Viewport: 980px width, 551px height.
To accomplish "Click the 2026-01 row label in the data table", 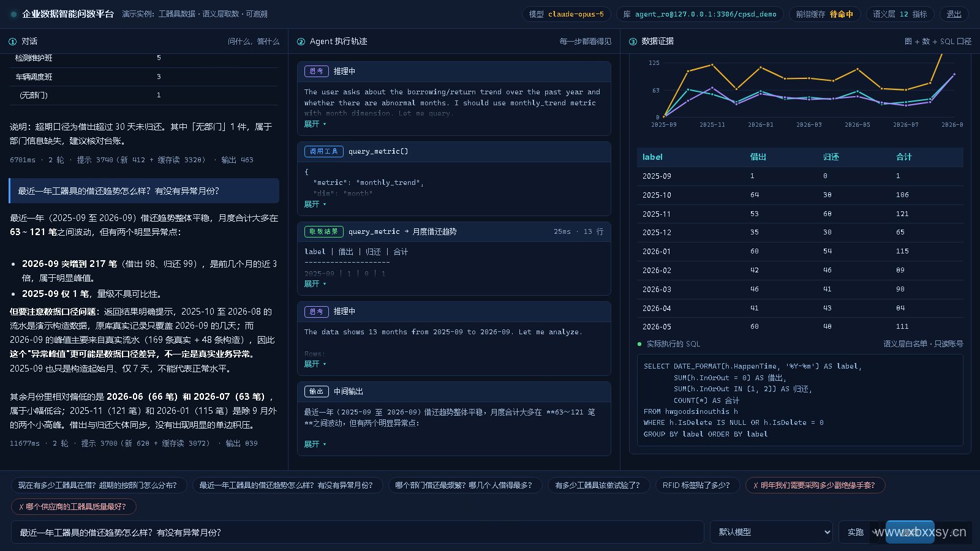I will (657, 252).
